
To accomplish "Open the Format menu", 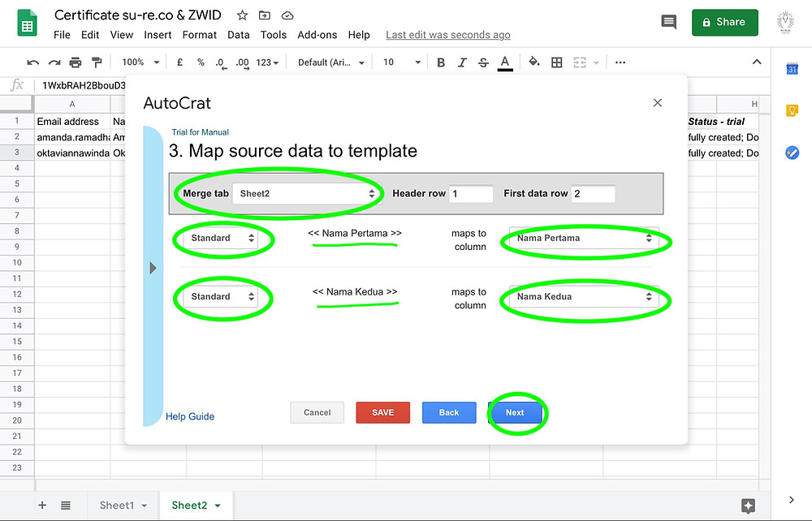I will pos(200,35).
